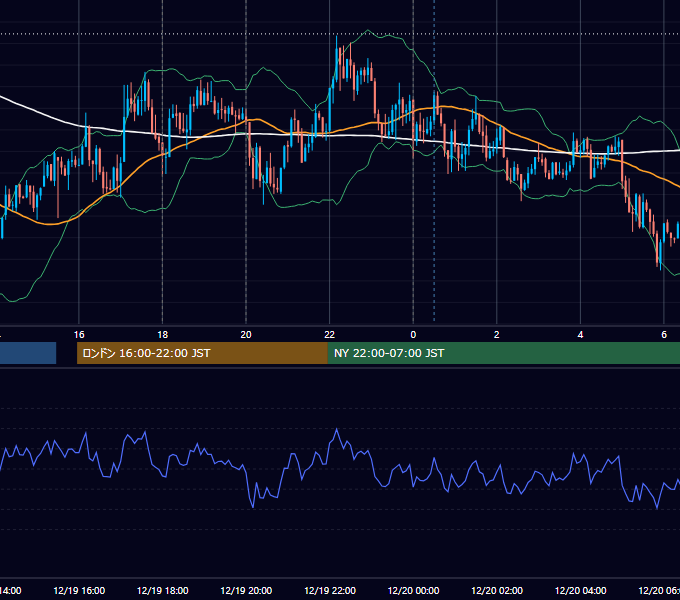Click the 4 hour label on price chart axis
This screenshot has width=680, height=600.
coord(580,334)
